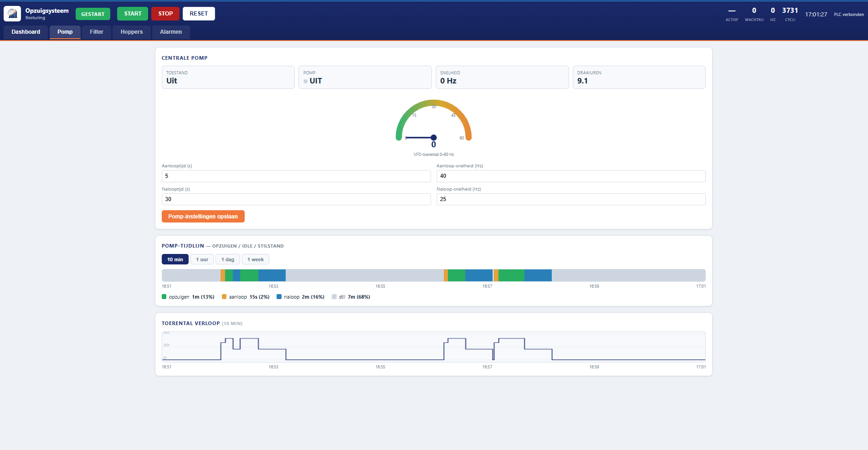Open the Hoppers tab
This screenshot has width=868, height=450.
click(x=132, y=32)
